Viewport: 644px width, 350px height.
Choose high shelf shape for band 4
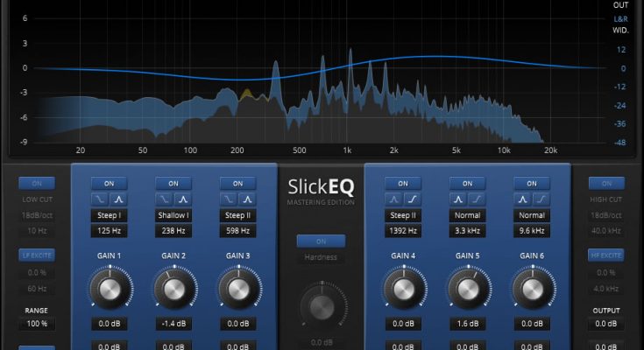pos(411,200)
